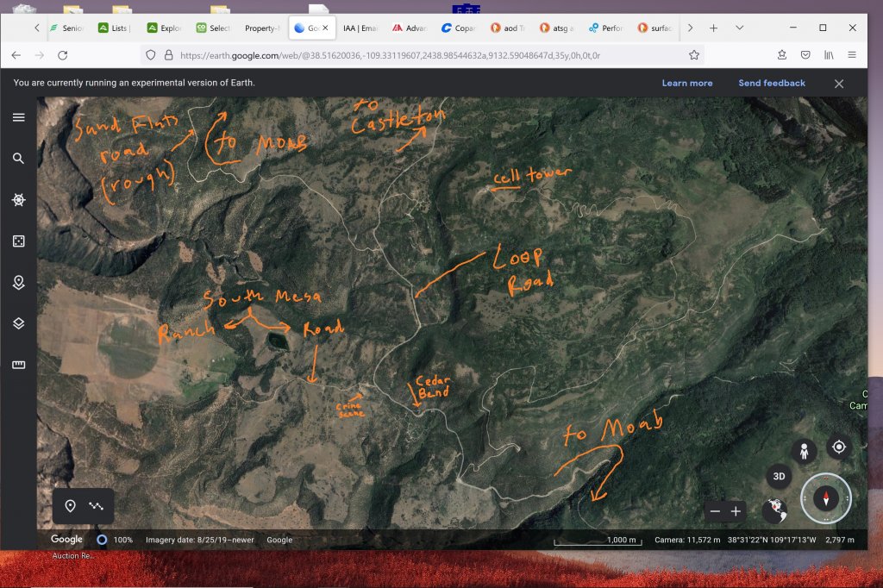Click the I'm Feeling Lucky dice icon

coord(18,241)
